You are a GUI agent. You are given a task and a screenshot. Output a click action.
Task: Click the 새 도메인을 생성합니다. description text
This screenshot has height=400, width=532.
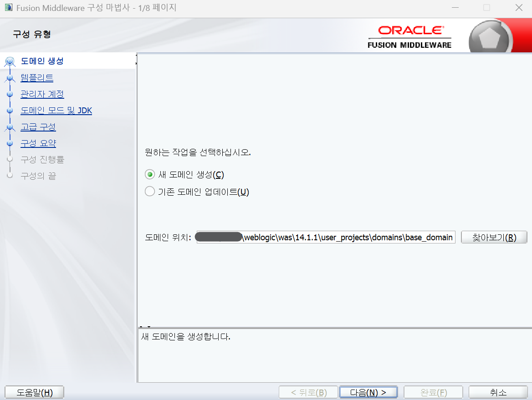click(185, 337)
